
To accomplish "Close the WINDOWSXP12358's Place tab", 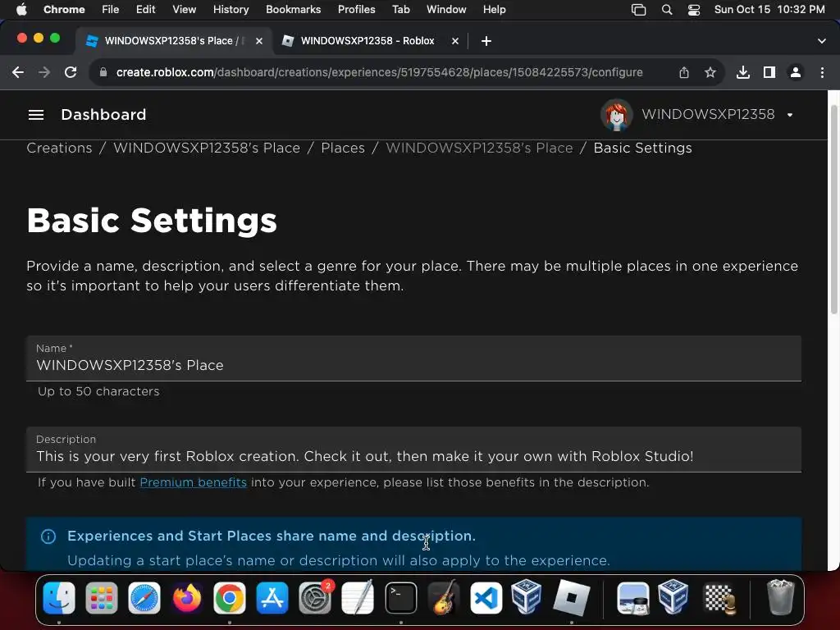I will pos(259,41).
